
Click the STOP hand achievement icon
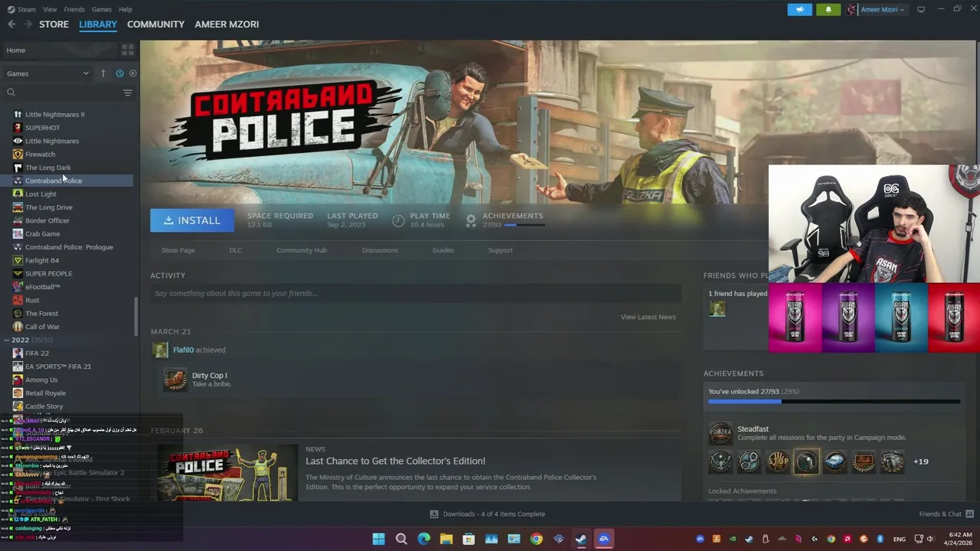click(778, 461)
